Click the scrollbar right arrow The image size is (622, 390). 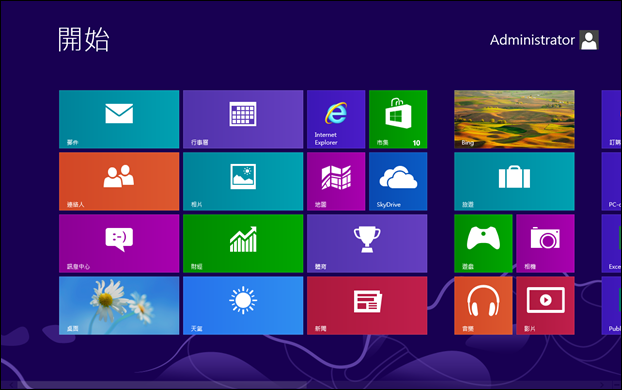[x=603, y=385]
